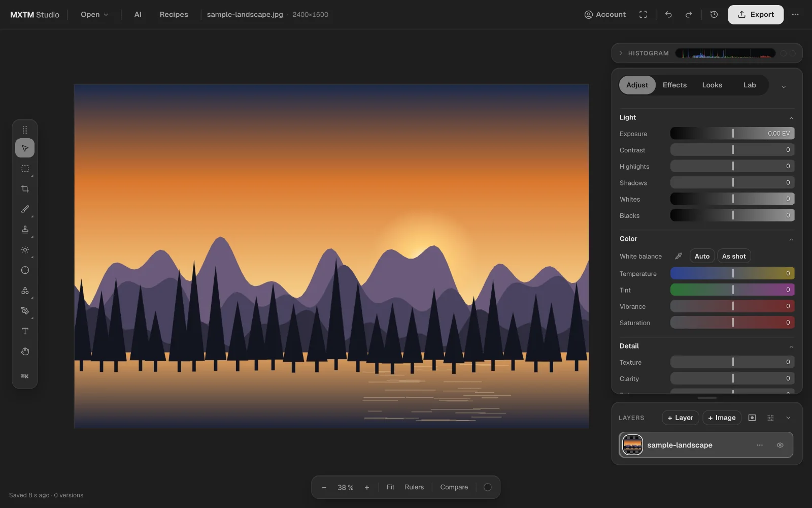The height and width of the screenshot is (508, 812).
Task: Select the Move/pointer tool
Action: click(x=25, y=148)
